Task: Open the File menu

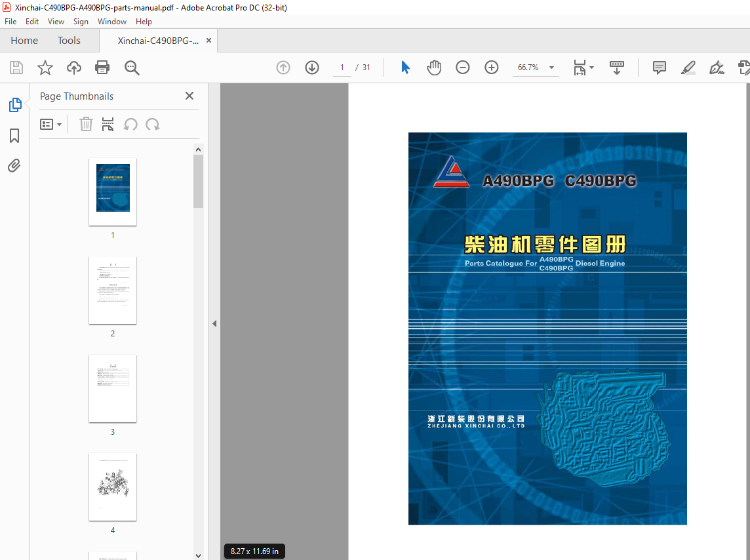Action: [x=10, y=22]
